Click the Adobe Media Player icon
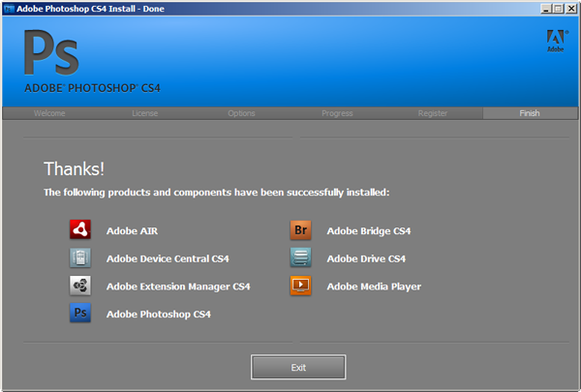Viewport: 581px width, 392px height. point(300,286)
